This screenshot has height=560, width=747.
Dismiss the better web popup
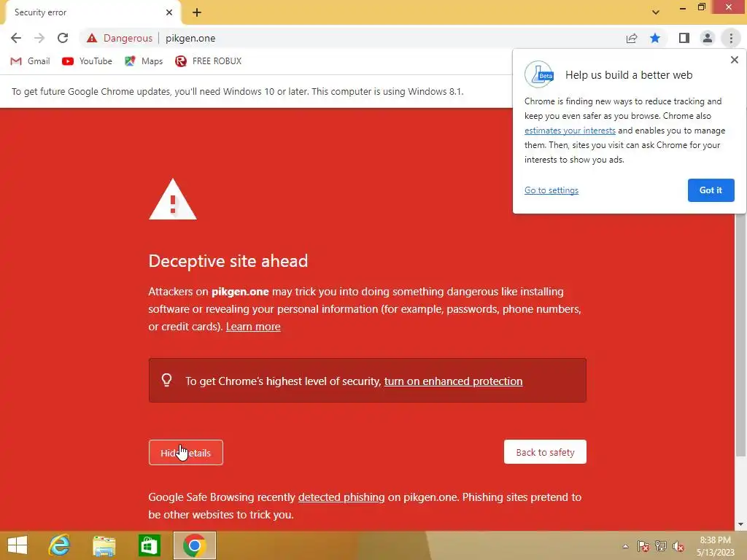pyautogui.click(x=734, y=60)
